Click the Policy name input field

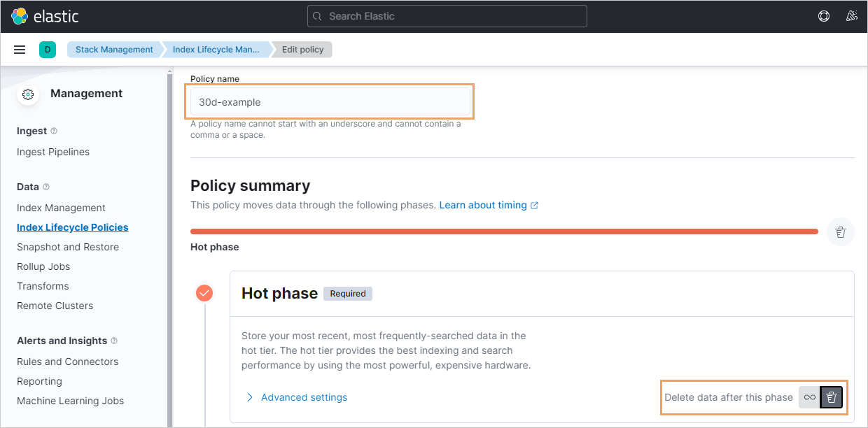click(330, 102)
